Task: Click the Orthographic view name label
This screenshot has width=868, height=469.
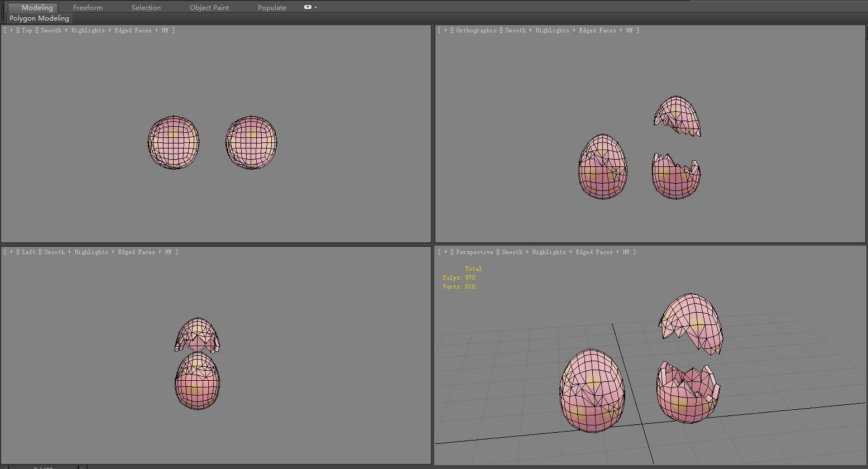Action: click(476, 30)
